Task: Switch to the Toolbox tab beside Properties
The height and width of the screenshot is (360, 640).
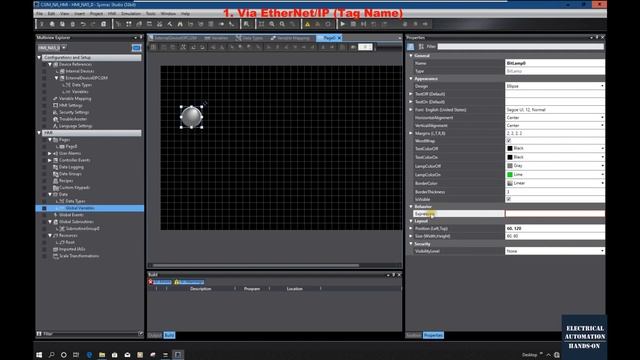Action: pyautogui.click(x=413, y=335)
